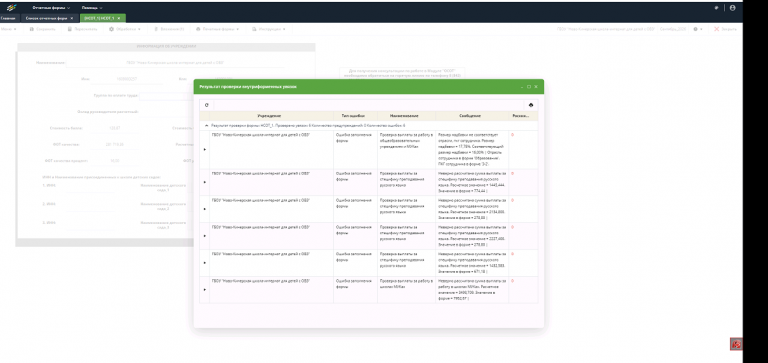Sort by the Сообщение column header

coord(472,116)
